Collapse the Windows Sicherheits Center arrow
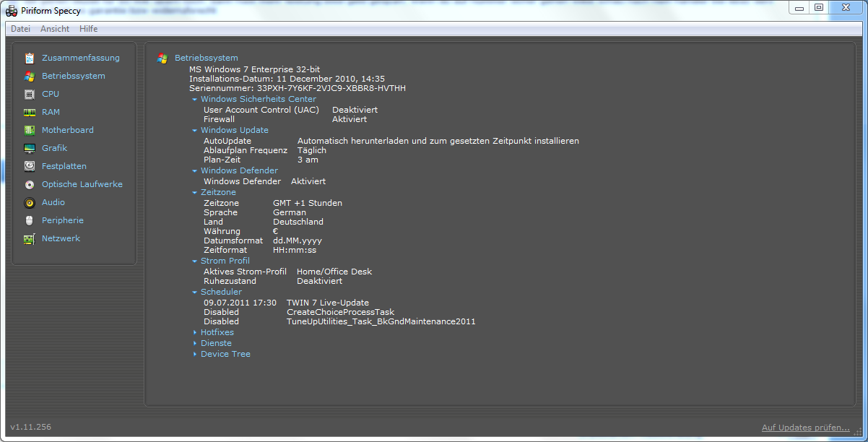The width and height of the screenshot is (868, 442). (195, 100)
